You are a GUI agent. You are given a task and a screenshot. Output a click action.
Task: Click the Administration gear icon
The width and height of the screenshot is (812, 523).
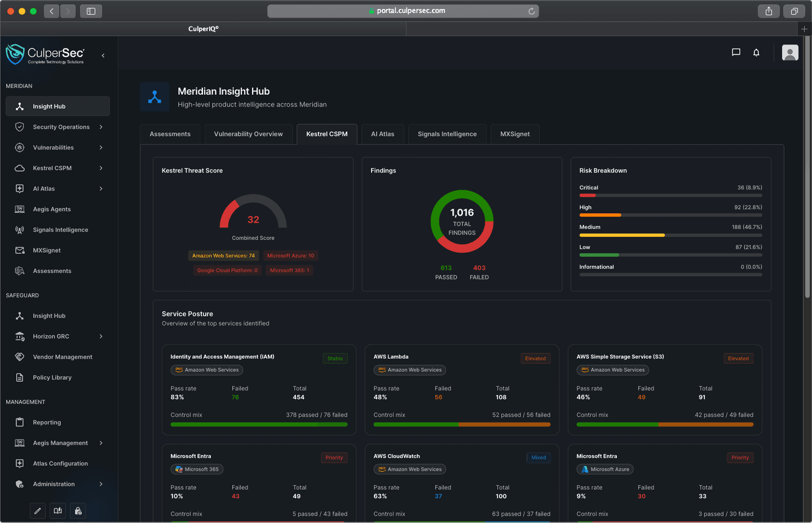(x=20, y=484)
